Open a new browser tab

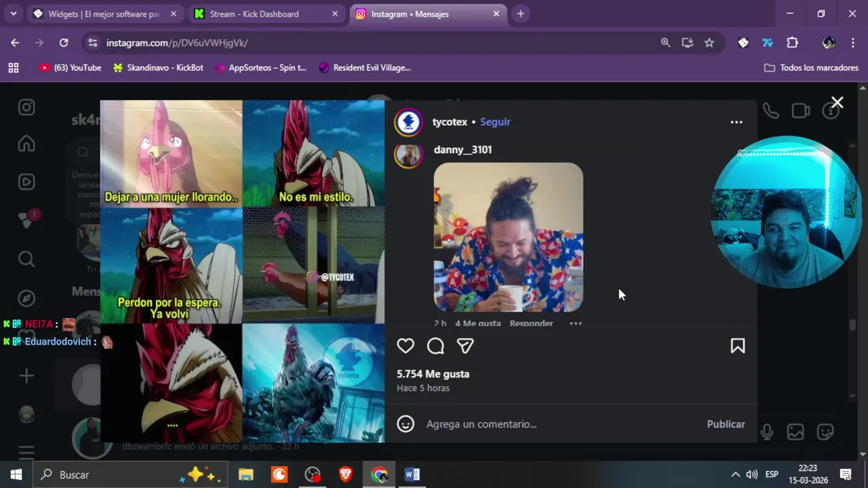(520, 14)
